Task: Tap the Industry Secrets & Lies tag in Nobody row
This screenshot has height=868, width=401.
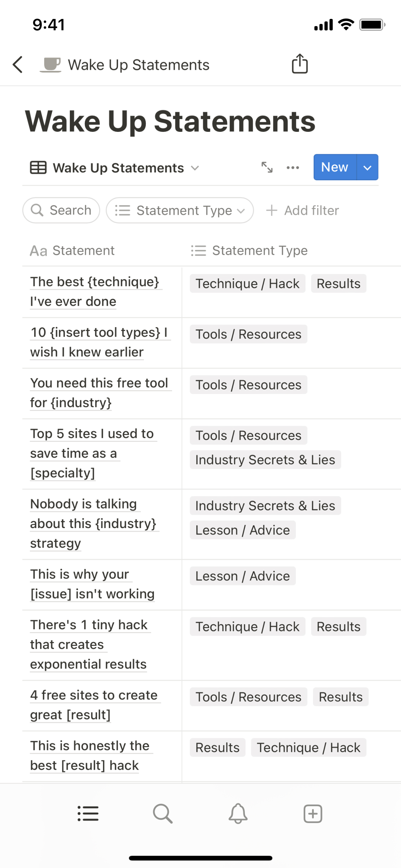Action: [265, 506]
